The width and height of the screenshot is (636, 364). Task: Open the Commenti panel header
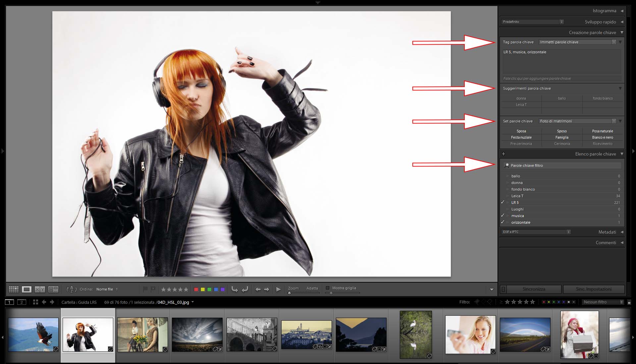pyautogui.click(x=606, y=243)
